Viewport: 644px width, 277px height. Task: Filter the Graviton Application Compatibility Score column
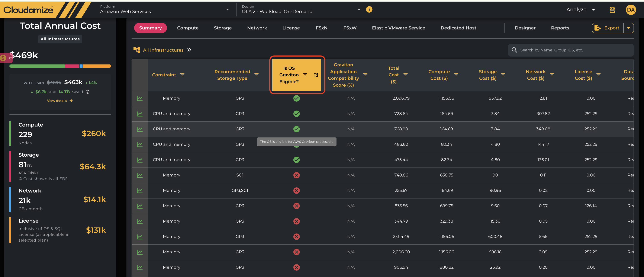click(x=365, y=75)
